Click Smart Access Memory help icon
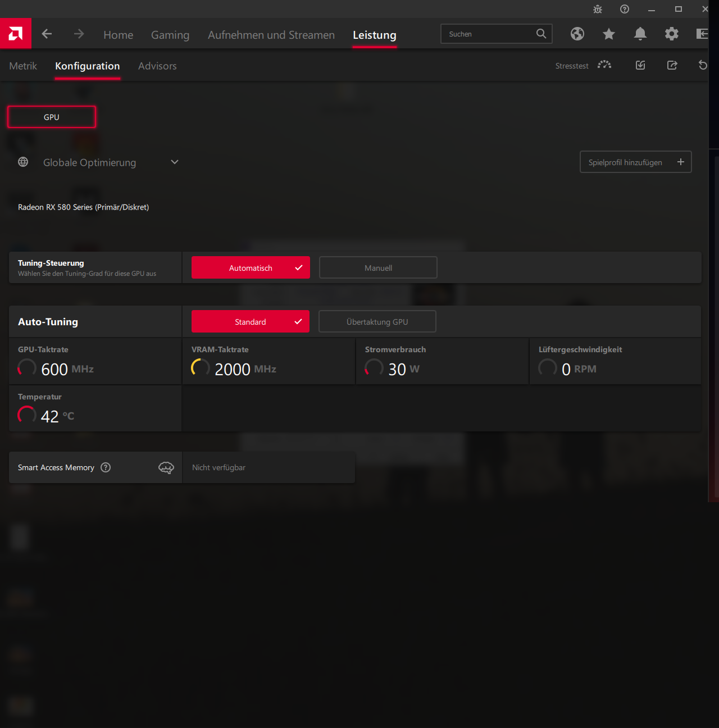Viewport: 719px width, 728px height. pyautogui.click(x=106, y=467)
